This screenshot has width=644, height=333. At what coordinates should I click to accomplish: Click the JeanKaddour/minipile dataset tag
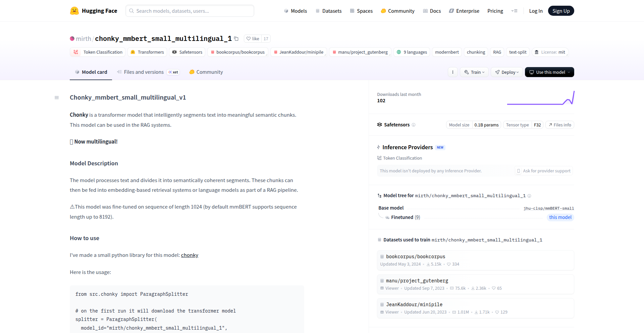[x=299, y=52]
